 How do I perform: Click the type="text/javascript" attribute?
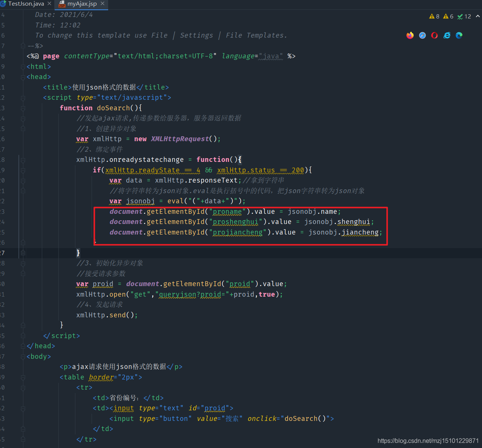(122, 98)
